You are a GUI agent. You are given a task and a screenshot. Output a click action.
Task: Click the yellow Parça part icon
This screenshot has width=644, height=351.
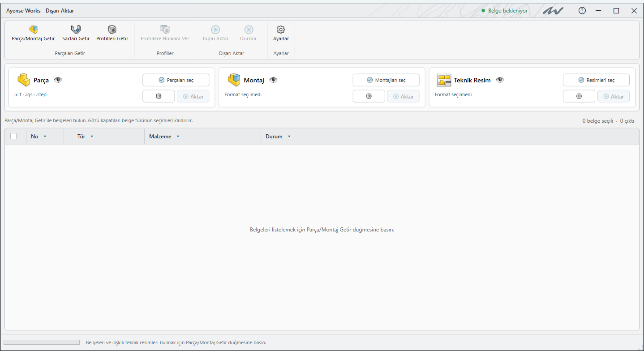[x=24, y=80]
